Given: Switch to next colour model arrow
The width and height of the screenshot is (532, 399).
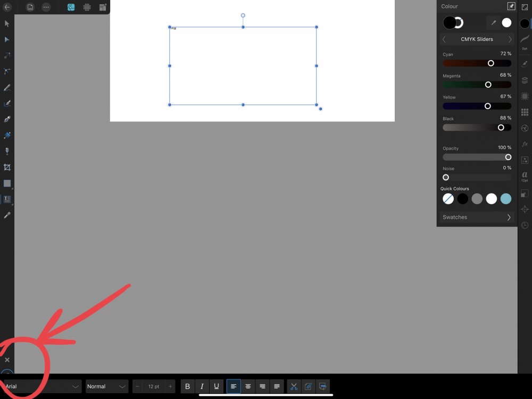Looking at the screenshot, I should point(510,39).
